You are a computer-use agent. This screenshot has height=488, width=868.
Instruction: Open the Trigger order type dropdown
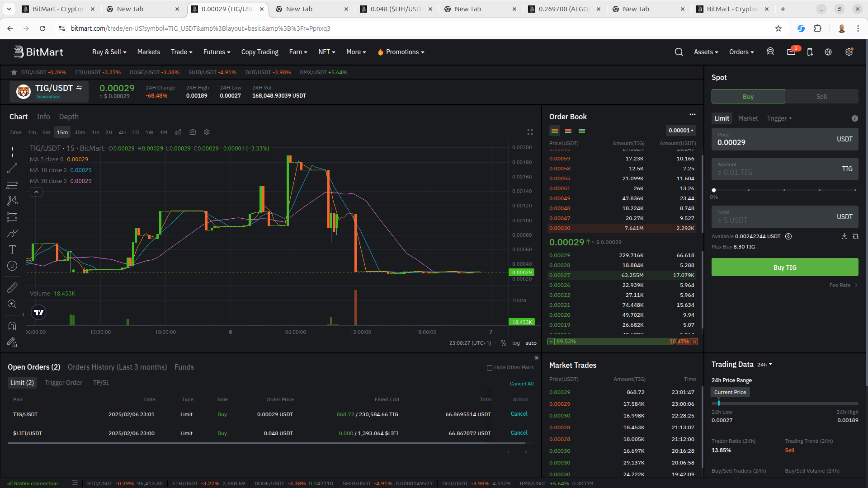pos(779,118)
